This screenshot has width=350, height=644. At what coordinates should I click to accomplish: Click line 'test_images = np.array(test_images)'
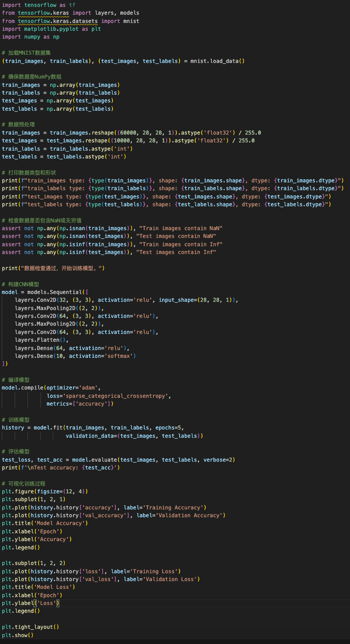click(x=58, y=101)
